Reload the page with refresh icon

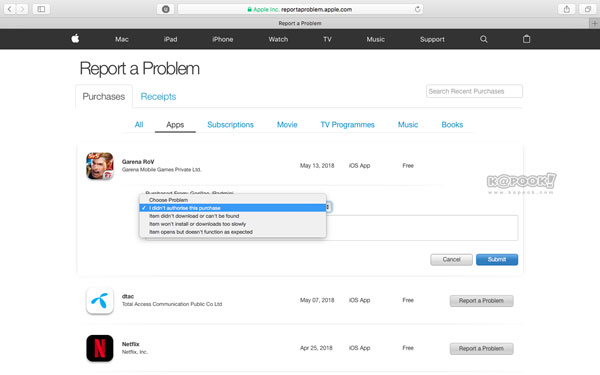click(417, 9)
